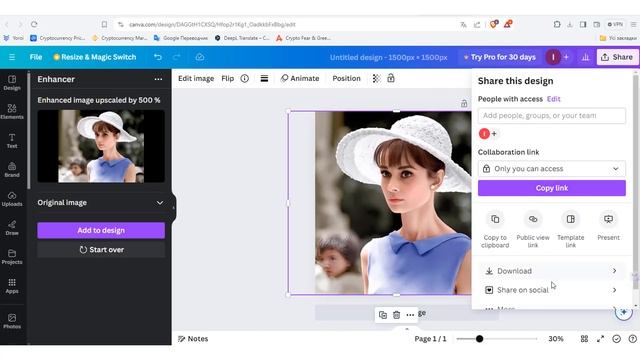This screenshot has width=640, height=360.
Task: Open the Text sidebar panel
Action: tap(12, 140)
